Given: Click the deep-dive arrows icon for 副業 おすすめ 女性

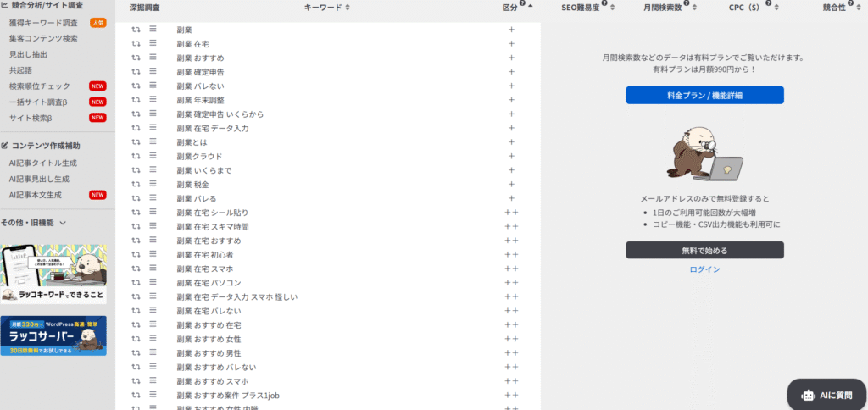Looking at the screenshot, I should pos(136,339).
